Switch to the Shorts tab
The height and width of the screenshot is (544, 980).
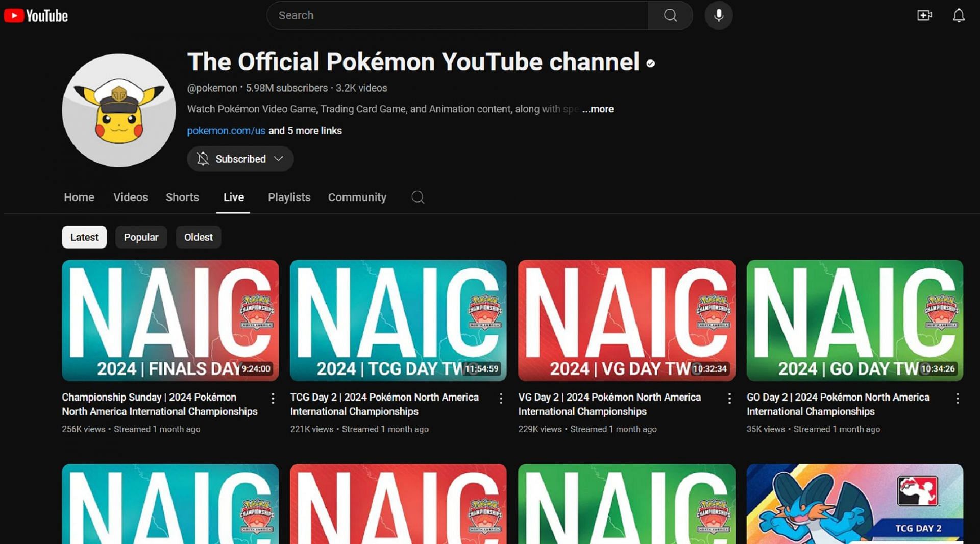(182, 197)
